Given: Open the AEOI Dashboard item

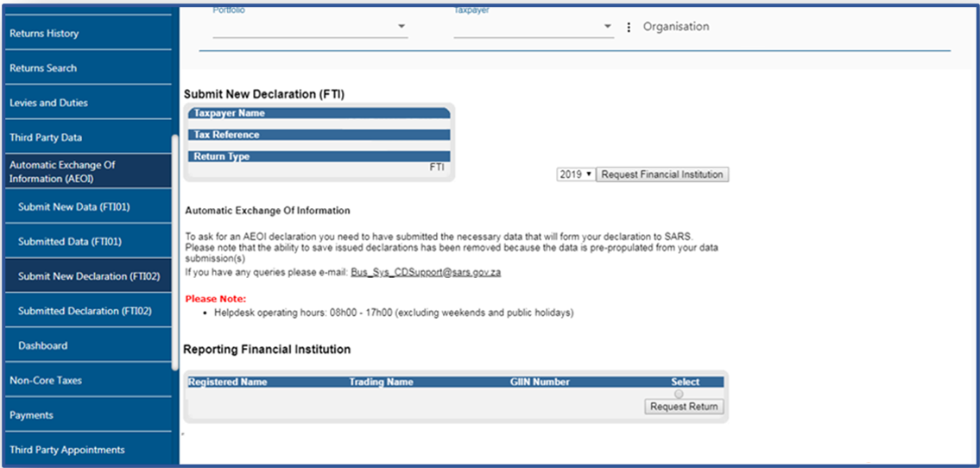Looking at the screenshot, I should pos(42,345).
